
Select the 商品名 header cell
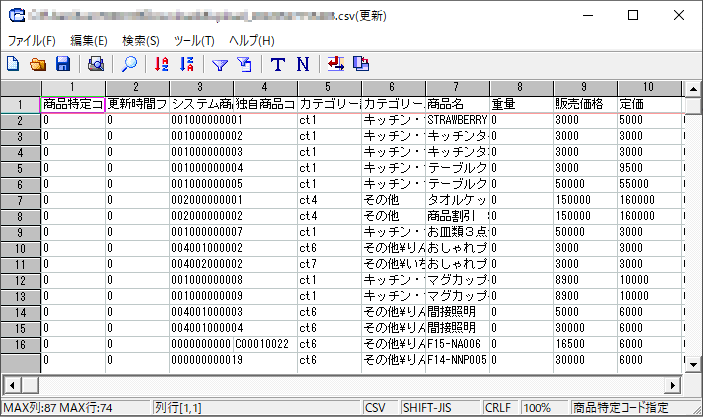tap(457, 104)
